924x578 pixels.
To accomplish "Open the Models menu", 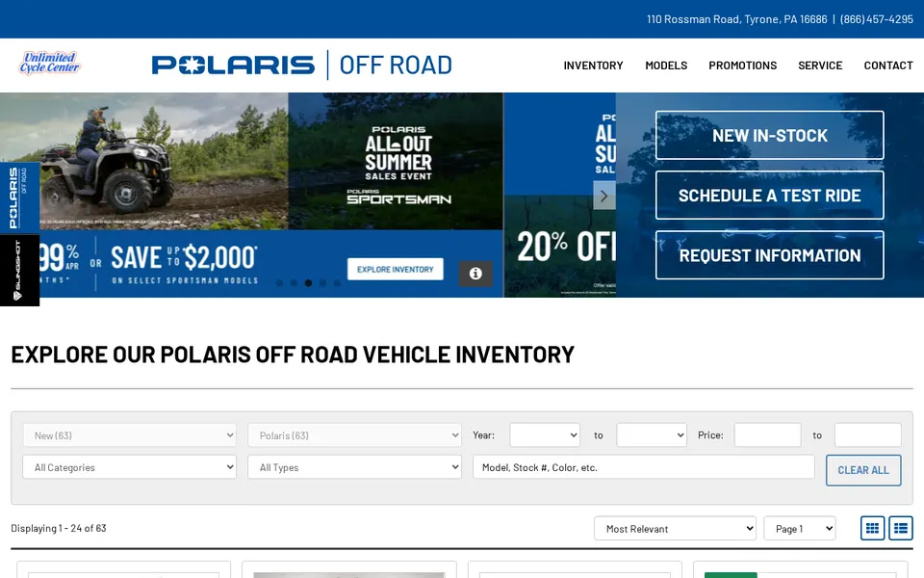I will click(666, 66).
